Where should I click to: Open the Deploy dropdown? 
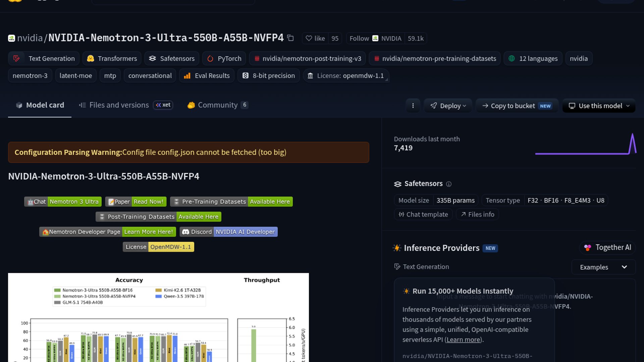448,106
